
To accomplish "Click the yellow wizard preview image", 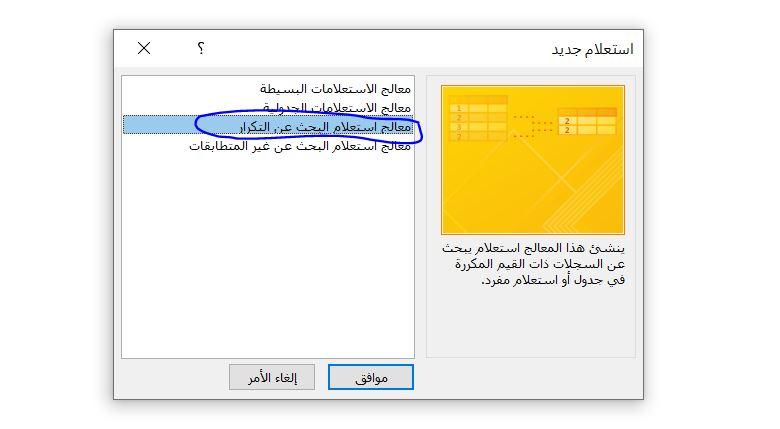I will pos(533,160).
